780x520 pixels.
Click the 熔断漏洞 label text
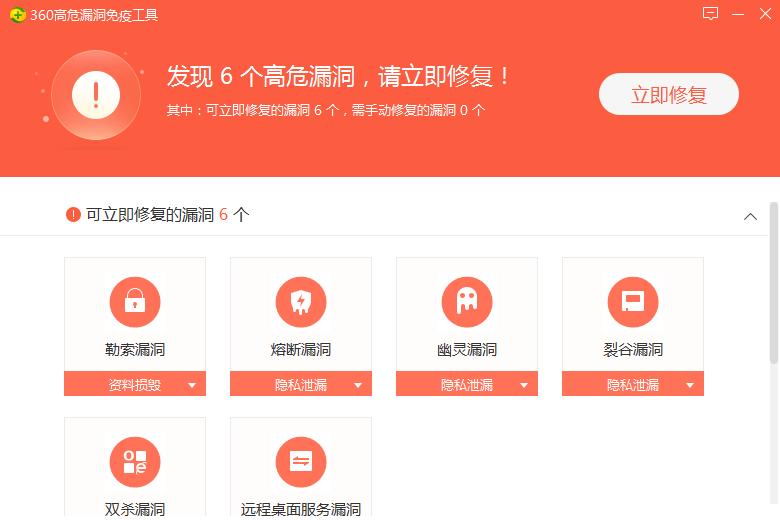(301, 349)
